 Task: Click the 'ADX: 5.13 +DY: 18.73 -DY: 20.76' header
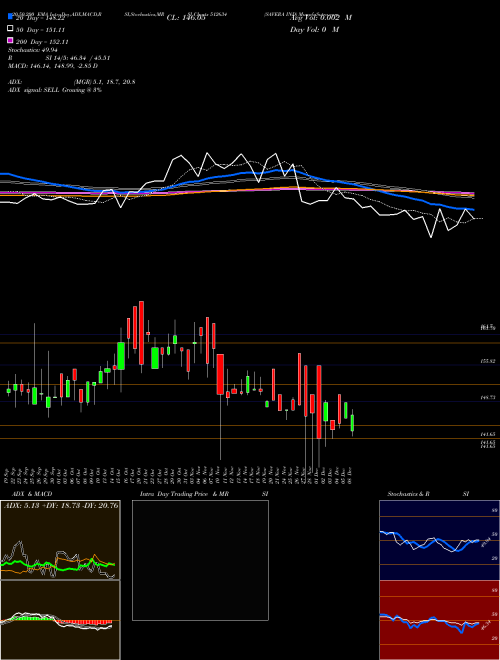(61, 505)
